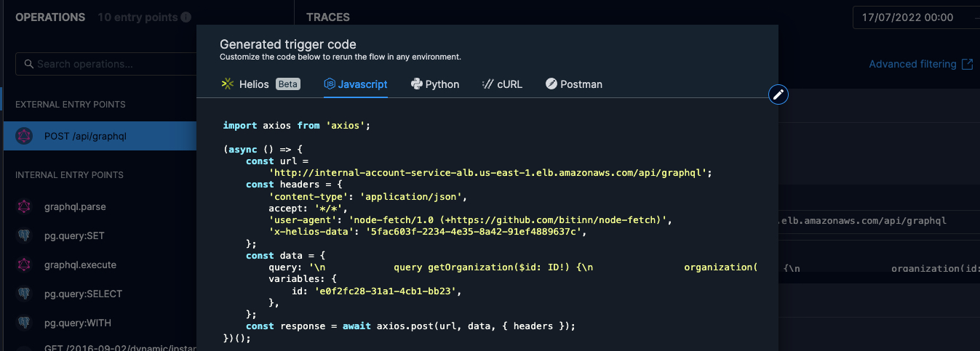Select the Postman tab

click(x=574, y=84)
